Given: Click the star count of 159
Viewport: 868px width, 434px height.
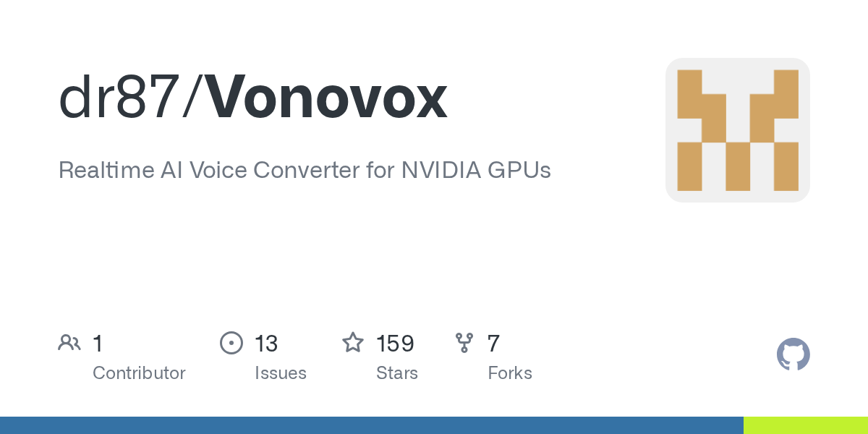Looking at the screenshot, I should point(395,344).
